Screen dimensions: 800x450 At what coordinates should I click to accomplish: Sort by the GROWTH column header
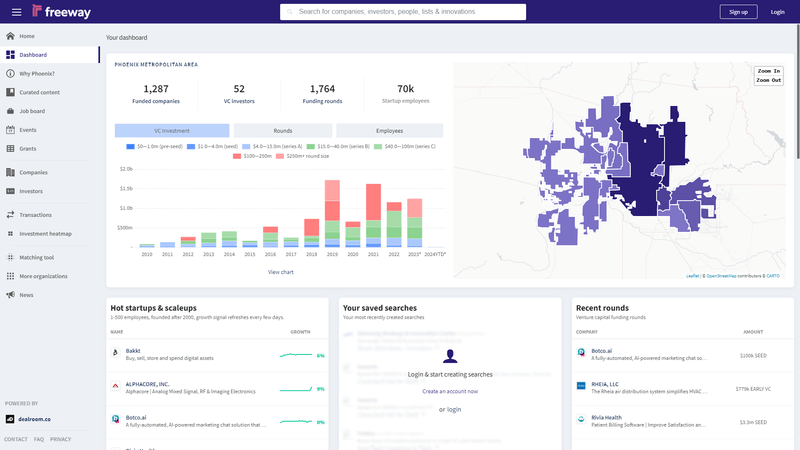pos(300,331)
